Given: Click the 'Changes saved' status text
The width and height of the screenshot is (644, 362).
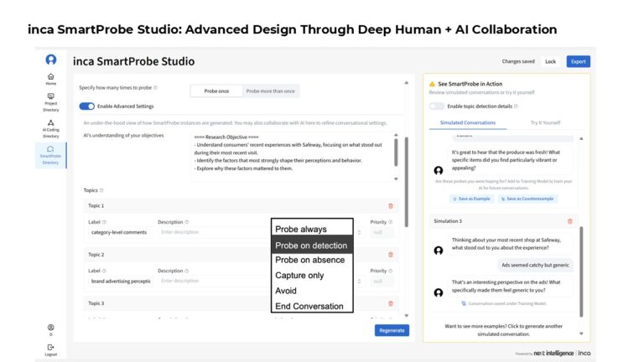Looking at the screenshot, I should pyautogui.click(x=518, y=61).
